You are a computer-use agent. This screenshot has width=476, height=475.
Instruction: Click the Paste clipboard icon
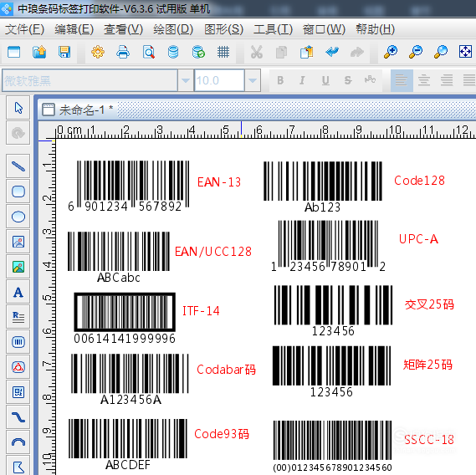307,52
